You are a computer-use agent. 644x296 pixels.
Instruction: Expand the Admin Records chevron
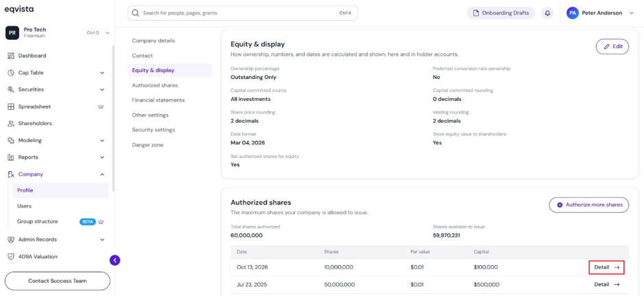102,240
